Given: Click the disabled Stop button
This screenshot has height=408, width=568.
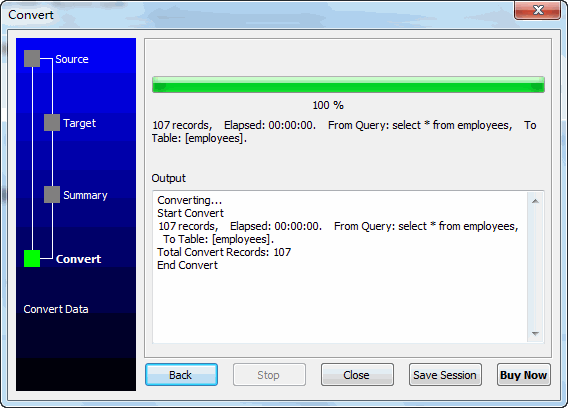Looking at the screenshot, I should point(270,375).
